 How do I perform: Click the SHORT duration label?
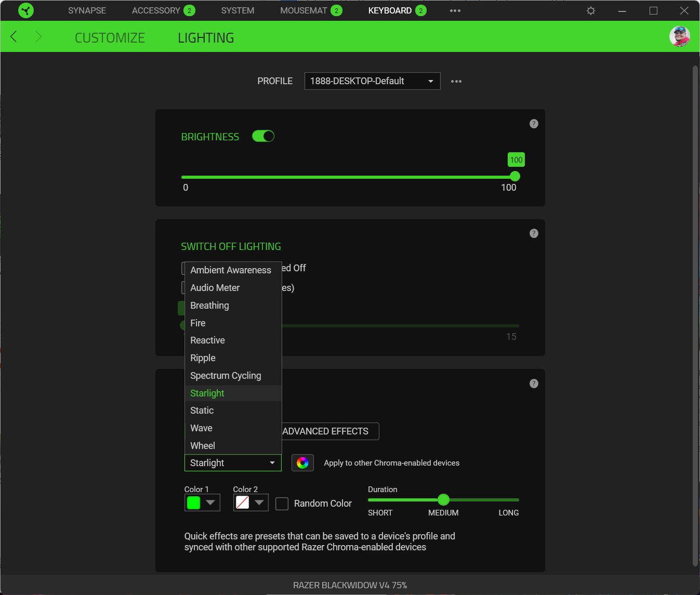point(380,513)
